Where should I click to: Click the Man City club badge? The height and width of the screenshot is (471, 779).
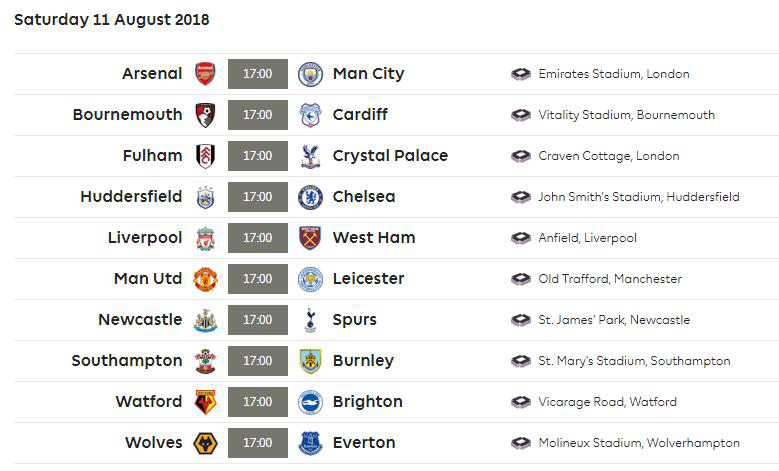[310, 74]
